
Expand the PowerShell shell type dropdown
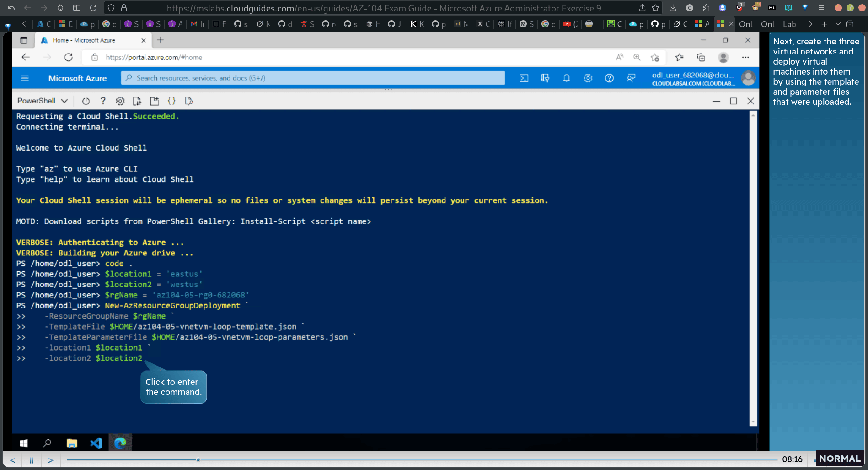[x=43, y=101]
